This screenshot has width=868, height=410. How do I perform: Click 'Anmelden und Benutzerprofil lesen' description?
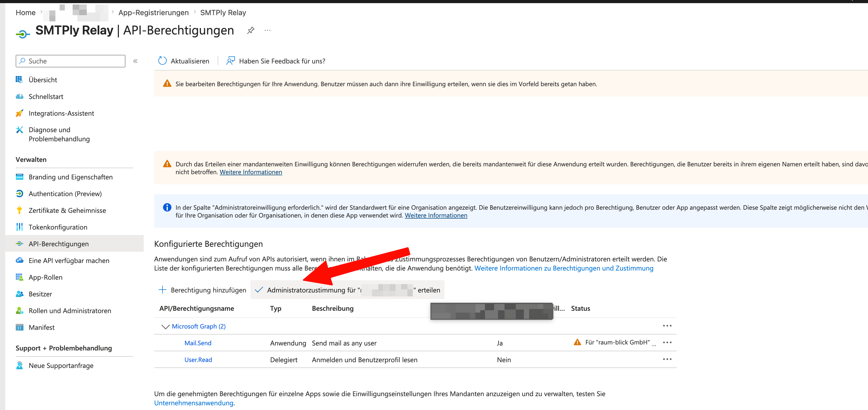(364, 360)
